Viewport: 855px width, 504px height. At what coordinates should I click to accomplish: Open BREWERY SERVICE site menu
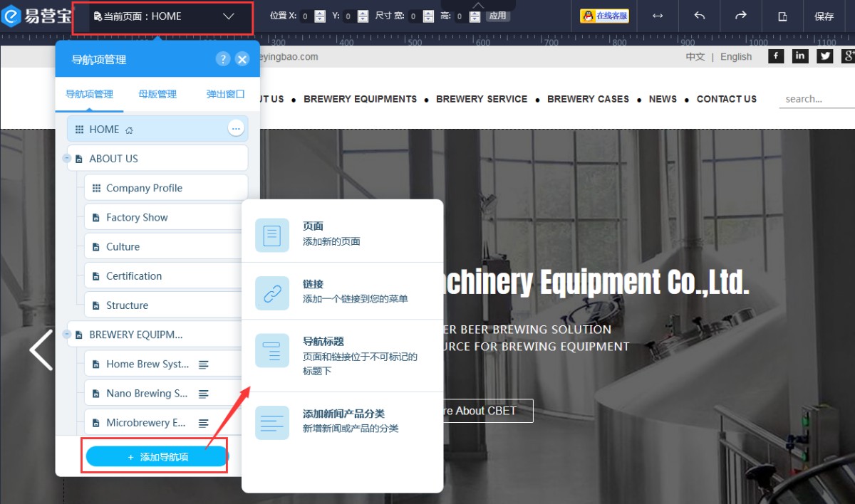[x=482, y=99]
